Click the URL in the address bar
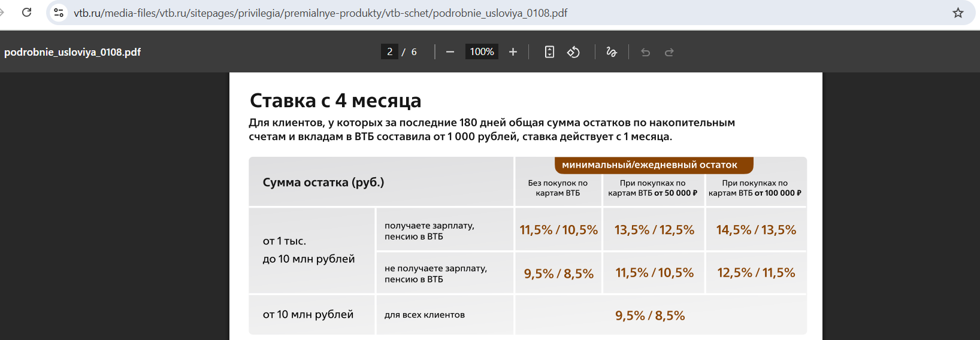980x340 pixels. [320, 13]
